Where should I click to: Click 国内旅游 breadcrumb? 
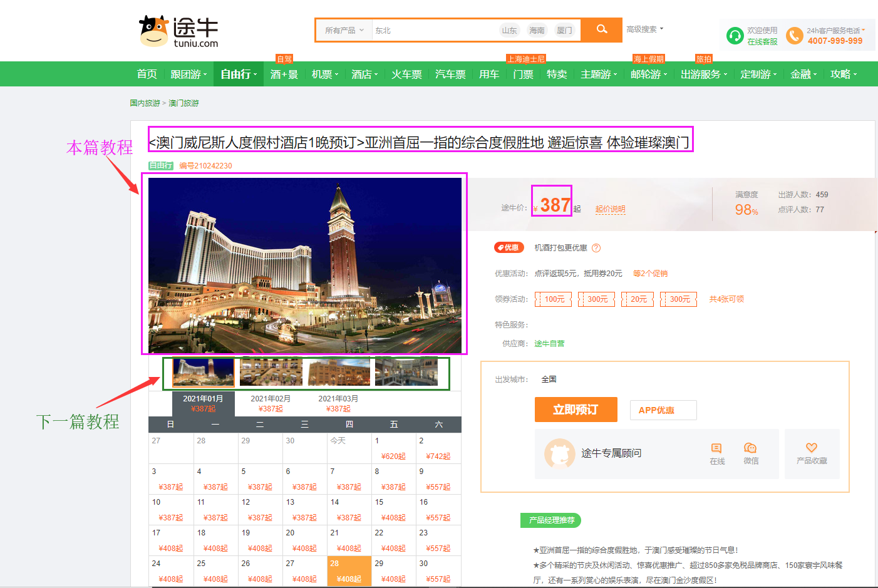click(145, 103)
